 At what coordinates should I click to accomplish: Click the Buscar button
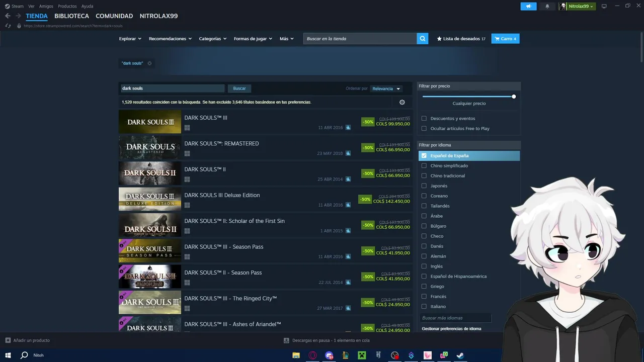(x=239, y=88)
